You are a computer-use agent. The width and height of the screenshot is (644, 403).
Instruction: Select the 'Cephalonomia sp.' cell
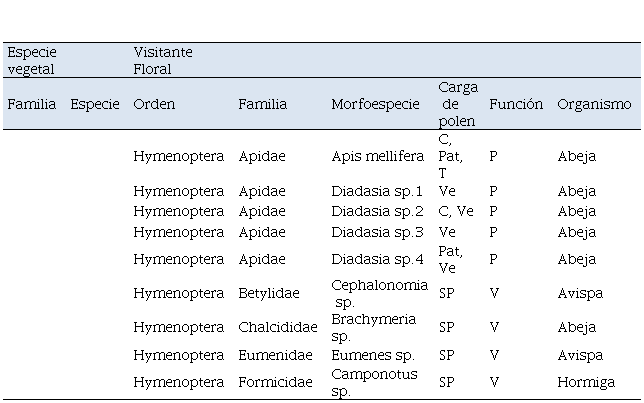380,293
